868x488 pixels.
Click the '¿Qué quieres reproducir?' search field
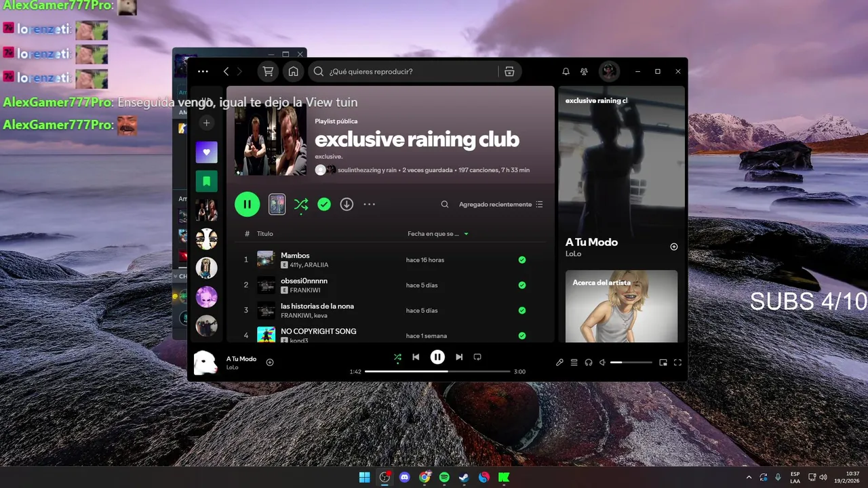(414, 71)
